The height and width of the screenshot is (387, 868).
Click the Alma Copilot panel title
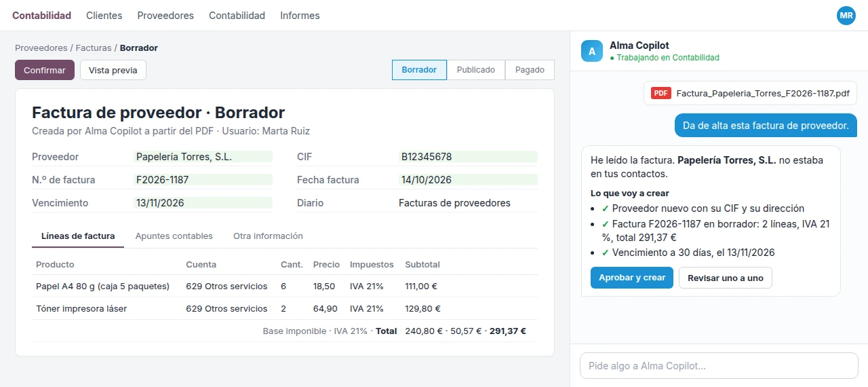coord(639,45)
